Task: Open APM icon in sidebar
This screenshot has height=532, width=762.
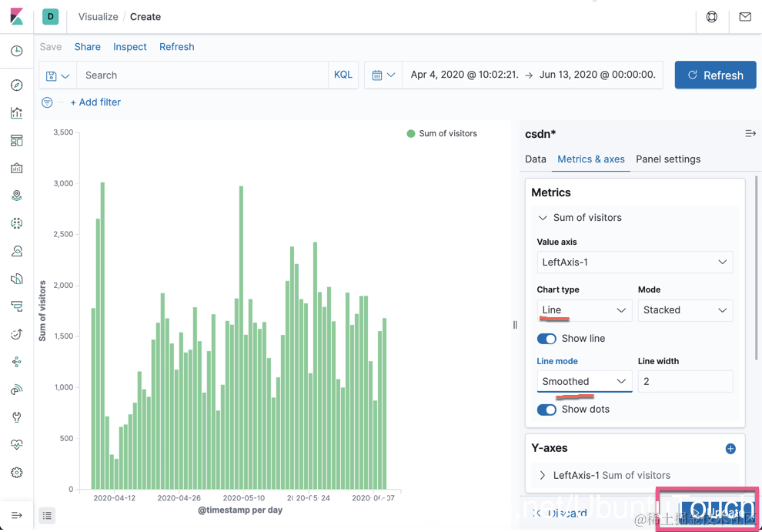Action: point(16,306)
